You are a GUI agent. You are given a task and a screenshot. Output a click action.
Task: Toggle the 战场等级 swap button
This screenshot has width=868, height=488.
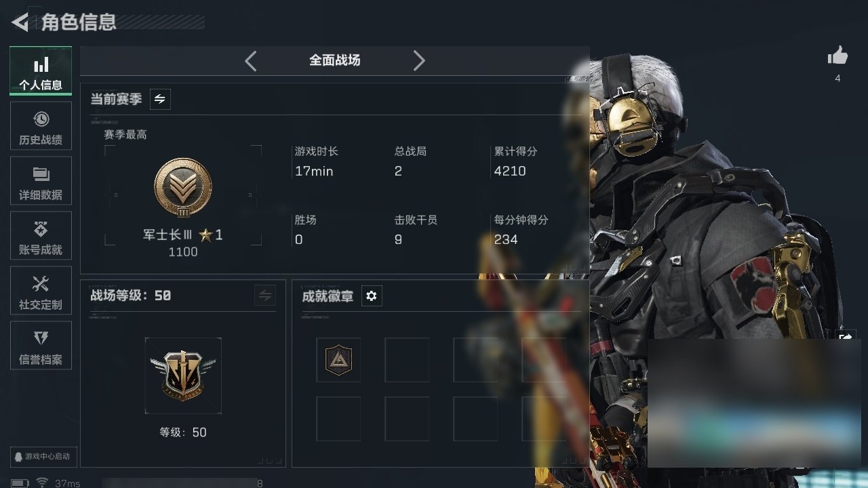pos(265,296)
